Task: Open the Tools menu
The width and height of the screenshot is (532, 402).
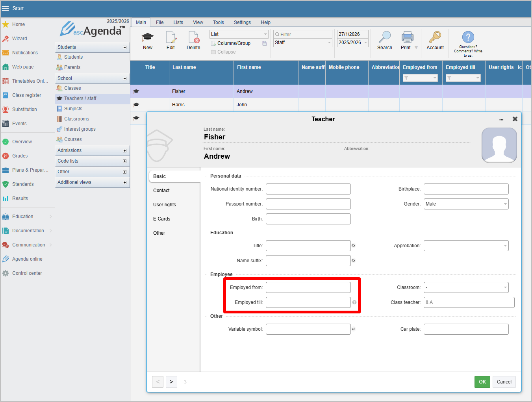Action: pyautogui.click(x=218, y=22)
